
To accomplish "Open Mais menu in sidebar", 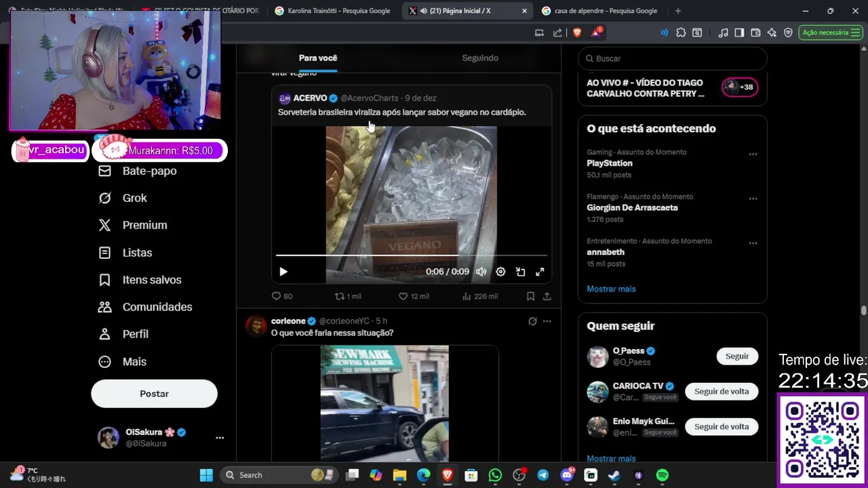I will [x=122, y=361].
